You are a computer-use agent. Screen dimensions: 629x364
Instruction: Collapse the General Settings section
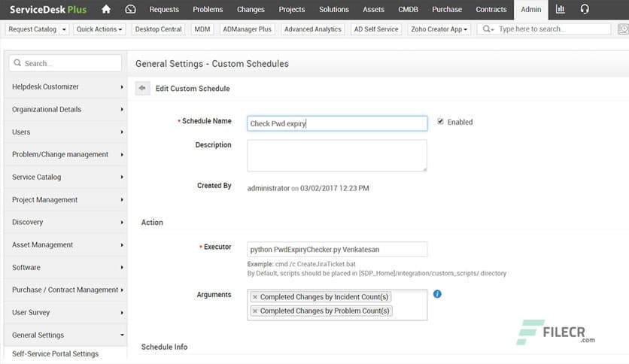coord(65,335)
